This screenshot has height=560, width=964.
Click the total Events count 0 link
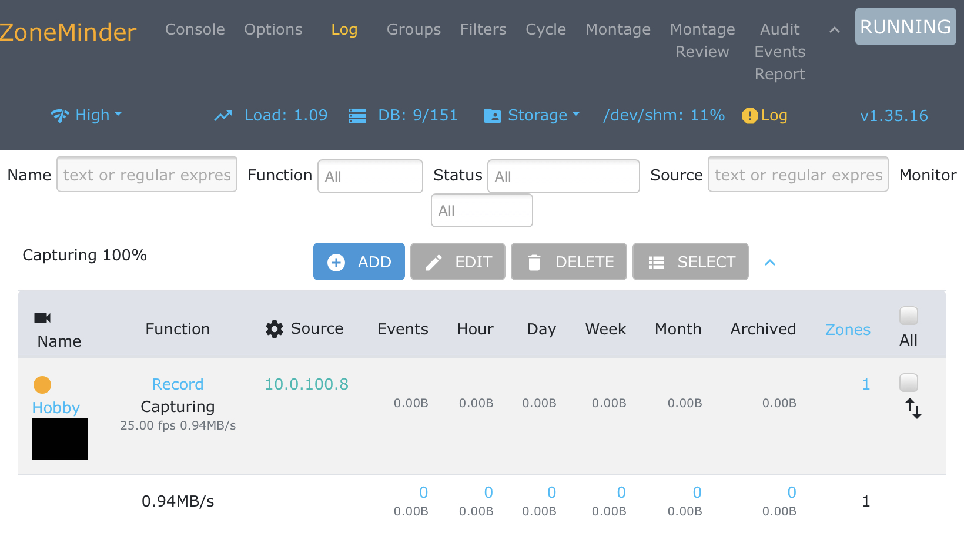[423, 492]
